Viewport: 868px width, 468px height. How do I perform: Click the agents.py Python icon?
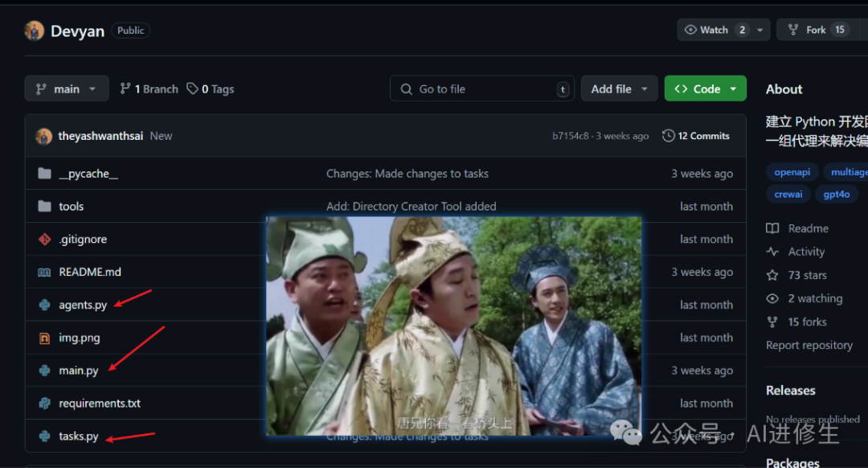click(x=44, y=305)
